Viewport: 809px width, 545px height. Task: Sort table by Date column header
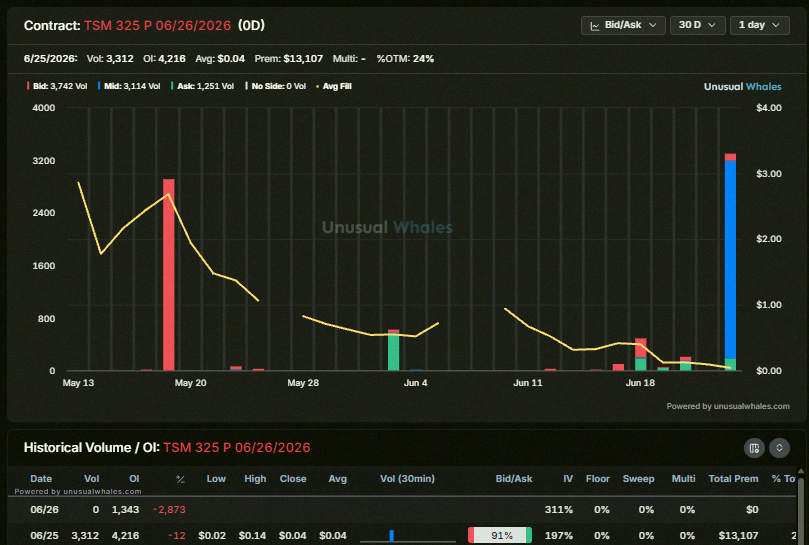click(x=41, y=479)
